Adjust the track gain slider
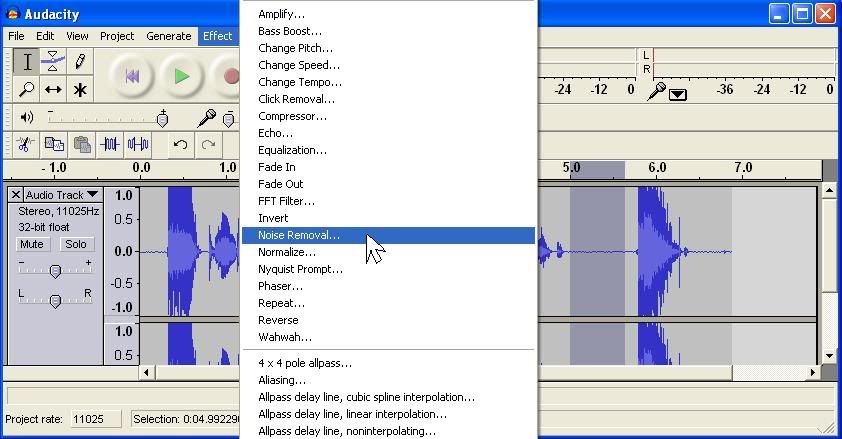Viewport: 842px width, 439px height. 55,270
